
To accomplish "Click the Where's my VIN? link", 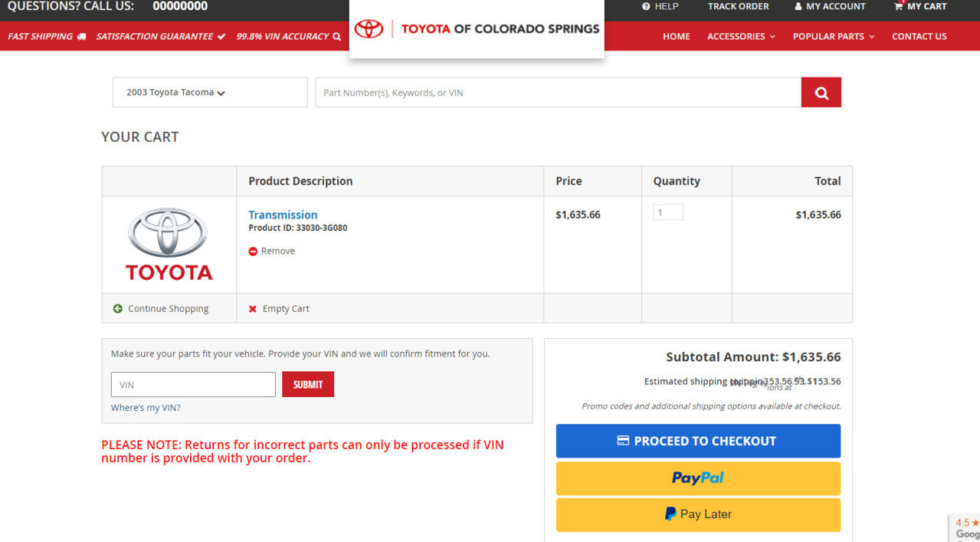I will (146, 408).
